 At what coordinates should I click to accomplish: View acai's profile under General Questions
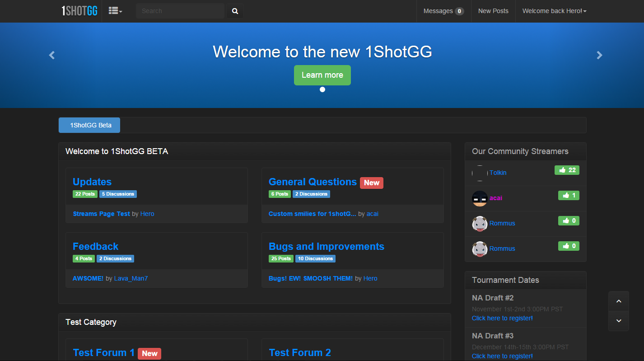point(373,214)
